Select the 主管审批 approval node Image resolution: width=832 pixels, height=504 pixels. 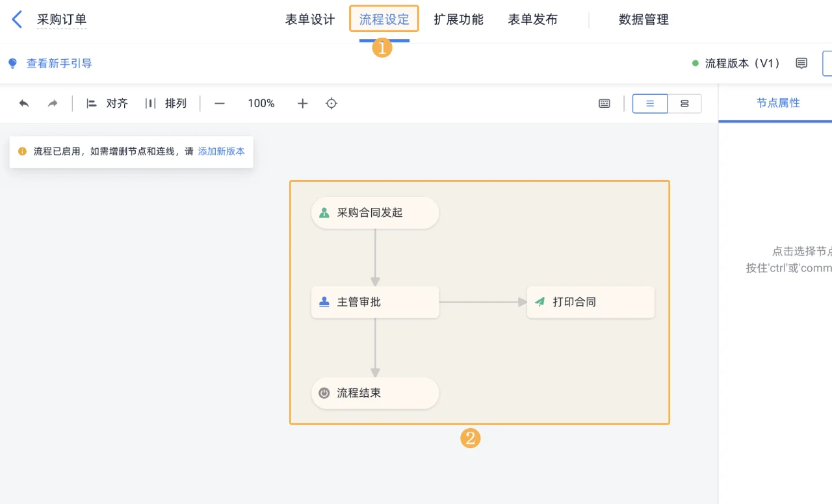[x=375, y=301]
